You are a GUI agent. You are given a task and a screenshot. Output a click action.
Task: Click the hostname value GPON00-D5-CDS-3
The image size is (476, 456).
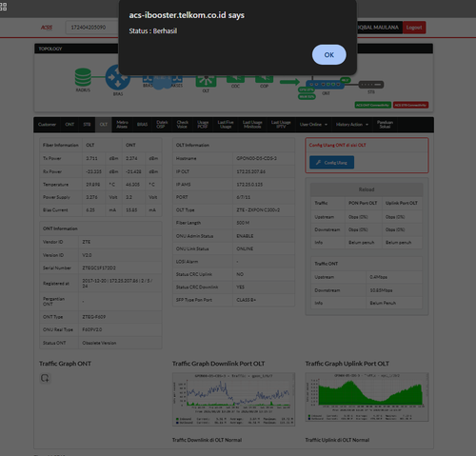[256, 158]
